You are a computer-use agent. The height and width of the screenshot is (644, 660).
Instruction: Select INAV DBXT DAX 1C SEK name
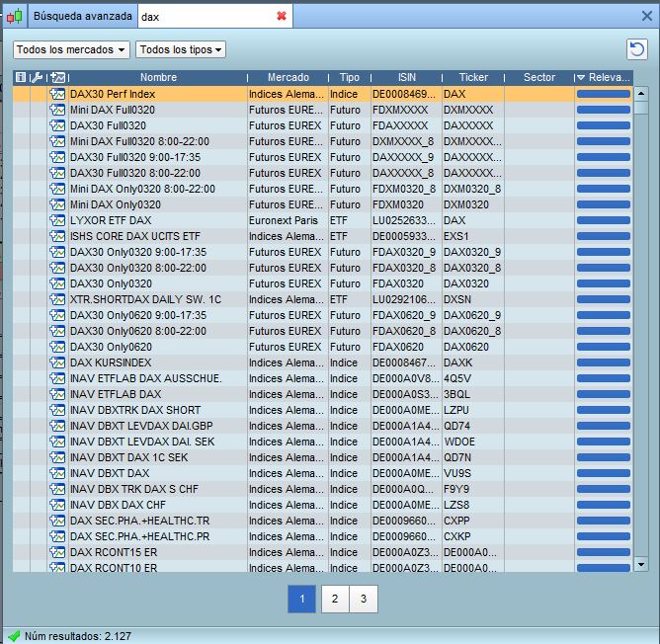point(128,457)
